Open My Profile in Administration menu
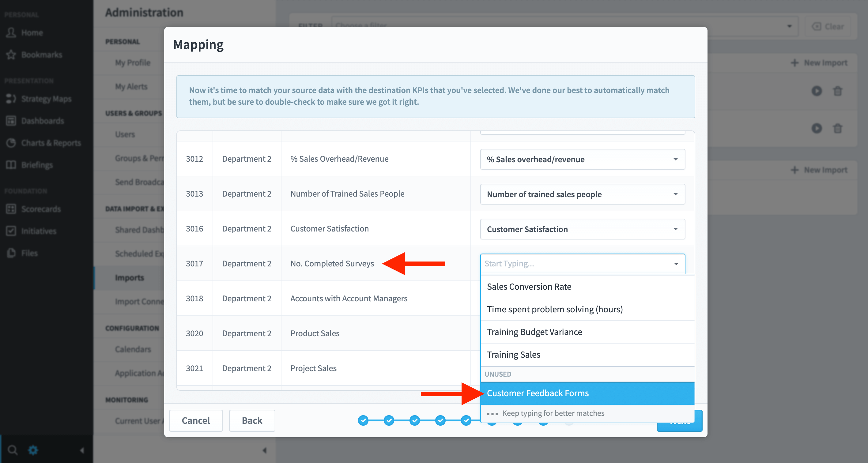 132,63
